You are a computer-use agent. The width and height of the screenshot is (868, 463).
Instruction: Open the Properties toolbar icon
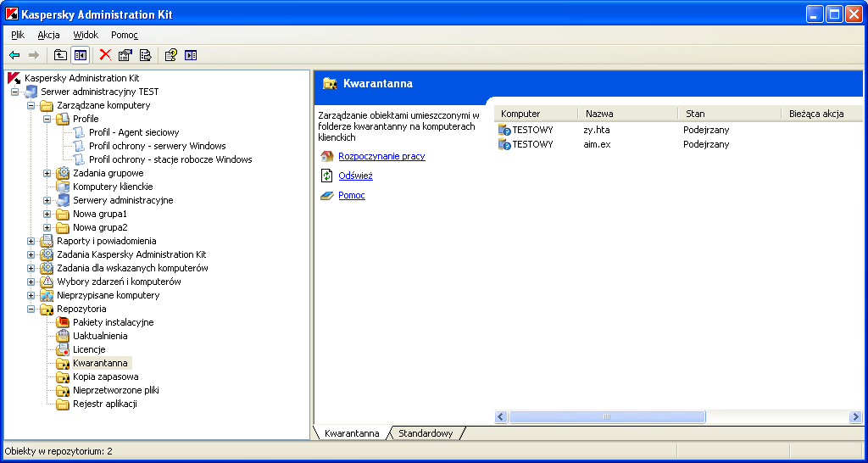[125, 55]
